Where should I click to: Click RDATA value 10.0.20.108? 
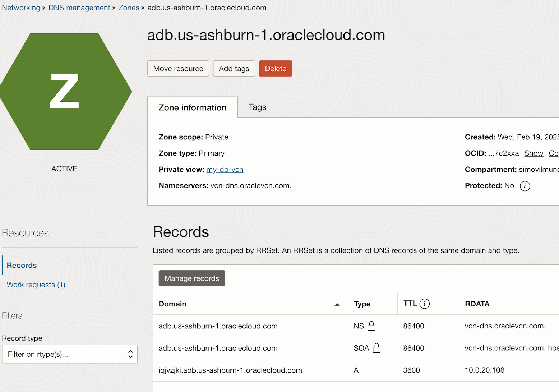[485, 370]
